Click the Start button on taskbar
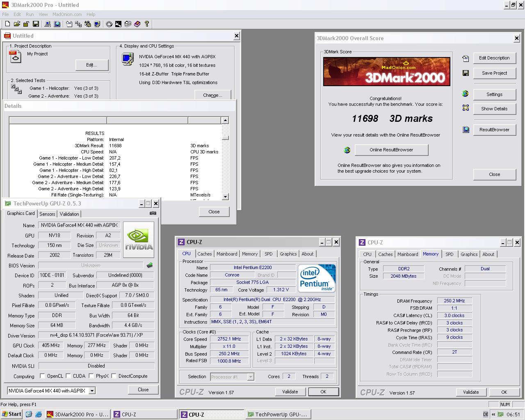This screenshot has height=420, width=525. pyautogui.click(x=12, y=414)
